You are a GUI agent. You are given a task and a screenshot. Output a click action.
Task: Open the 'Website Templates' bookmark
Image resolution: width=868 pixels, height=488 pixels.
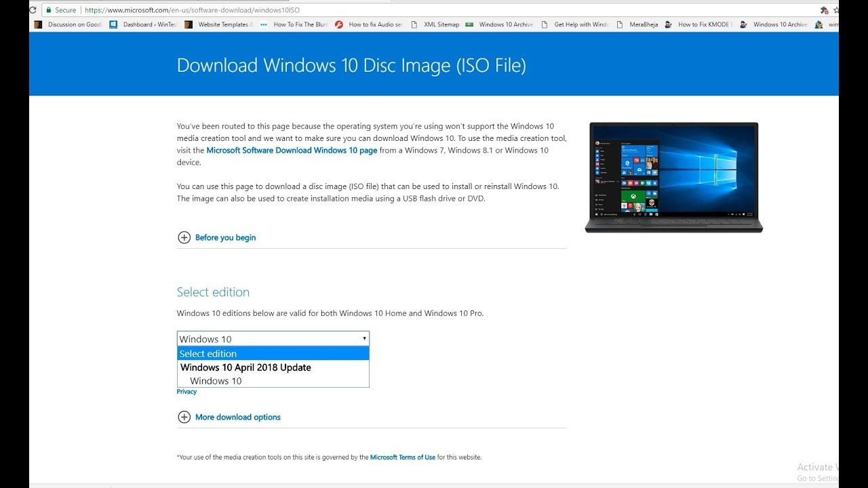pos(219,24)
